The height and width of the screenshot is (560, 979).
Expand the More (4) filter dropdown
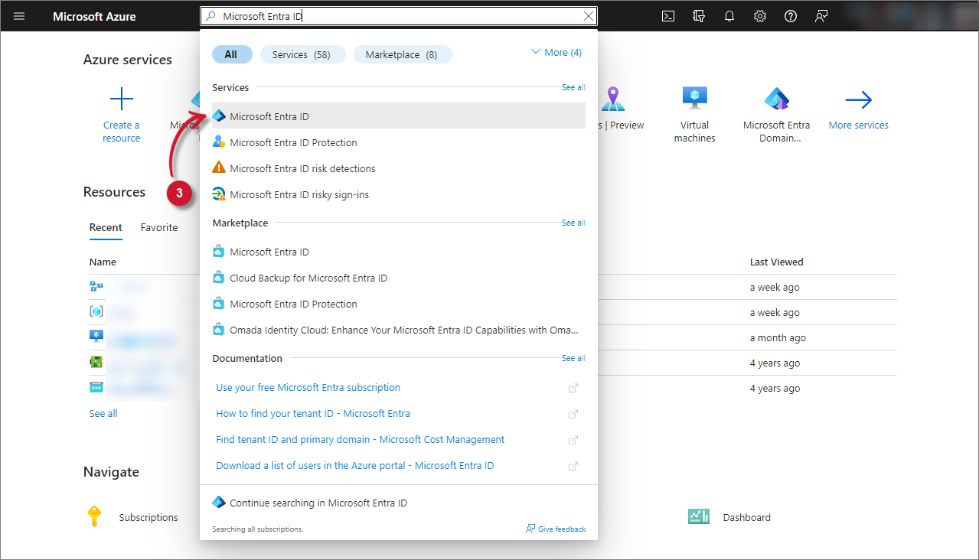[x=556, y=52]
